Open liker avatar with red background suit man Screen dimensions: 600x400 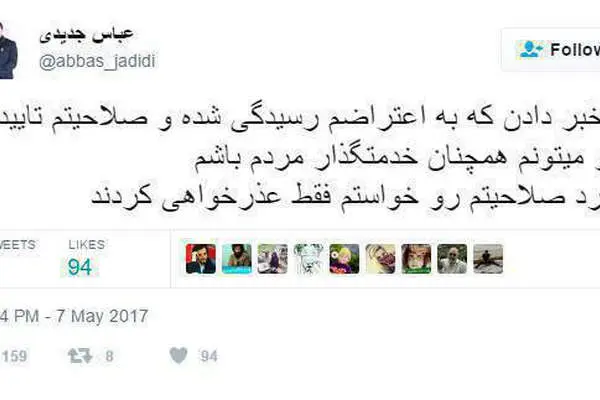click(201, 259)
